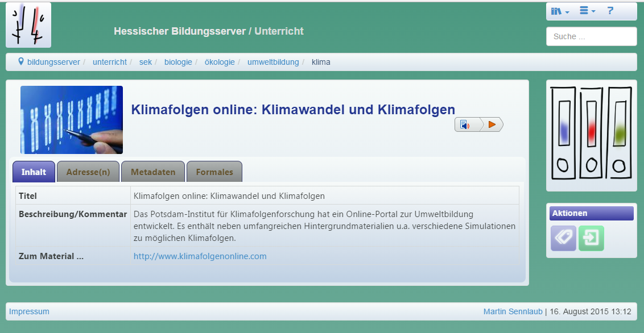Go to the biologie breadcrumb
644x333 pixels.
tap(178, 62)
